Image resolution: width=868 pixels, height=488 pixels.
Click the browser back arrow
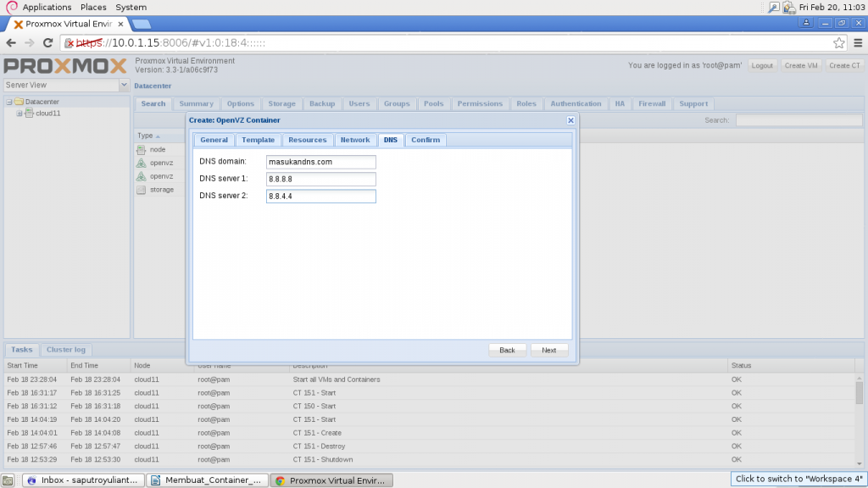coord(11,42)
